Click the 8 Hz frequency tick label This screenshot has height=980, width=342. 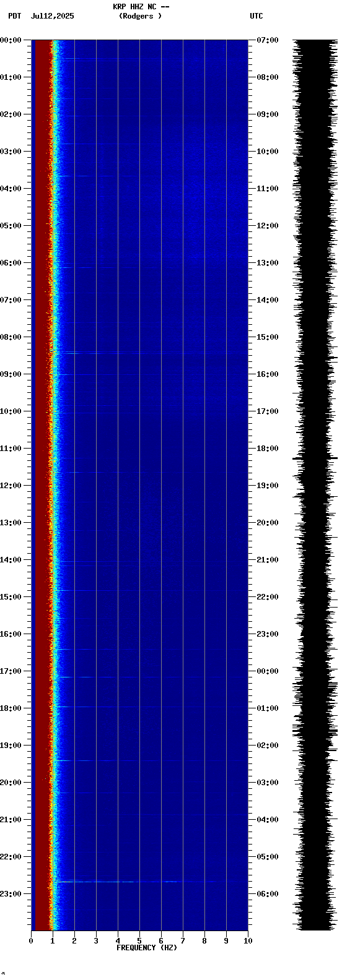pos(204,941)
